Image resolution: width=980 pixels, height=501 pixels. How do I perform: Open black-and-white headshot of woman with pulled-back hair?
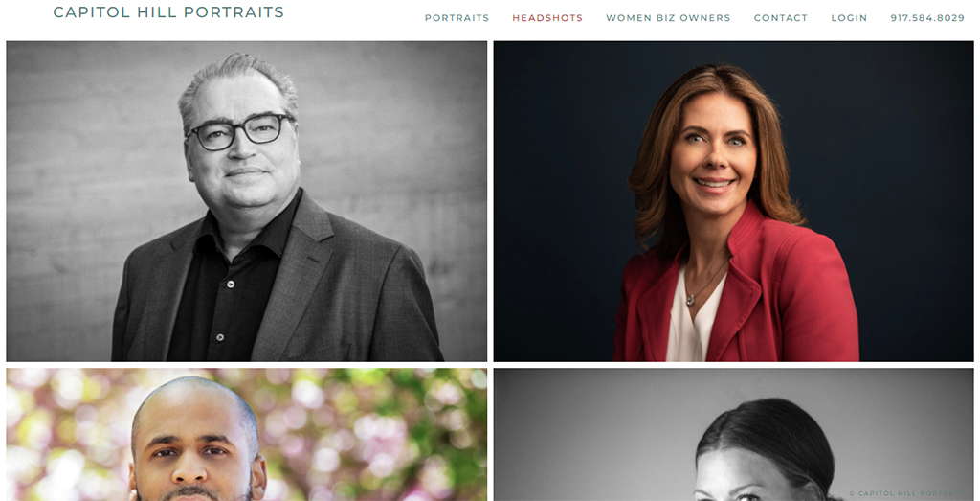pos(734,434)
